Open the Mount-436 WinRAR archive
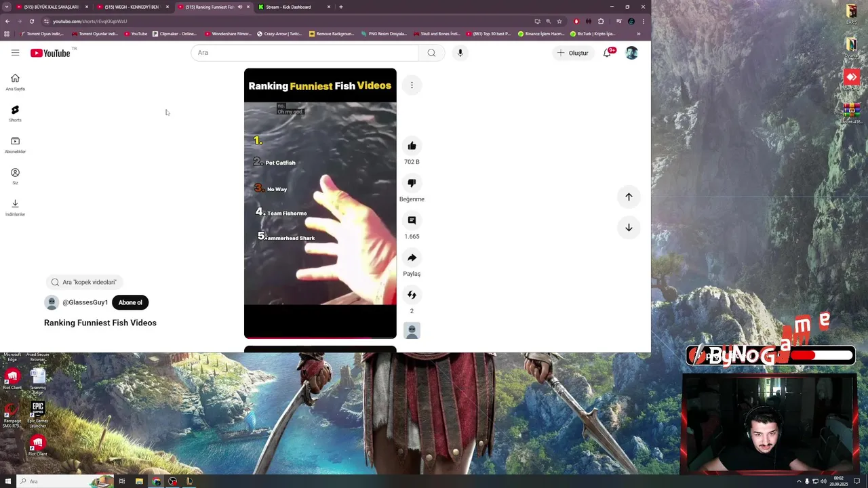Viewport: 868px width, 488px height. point(852,113)
